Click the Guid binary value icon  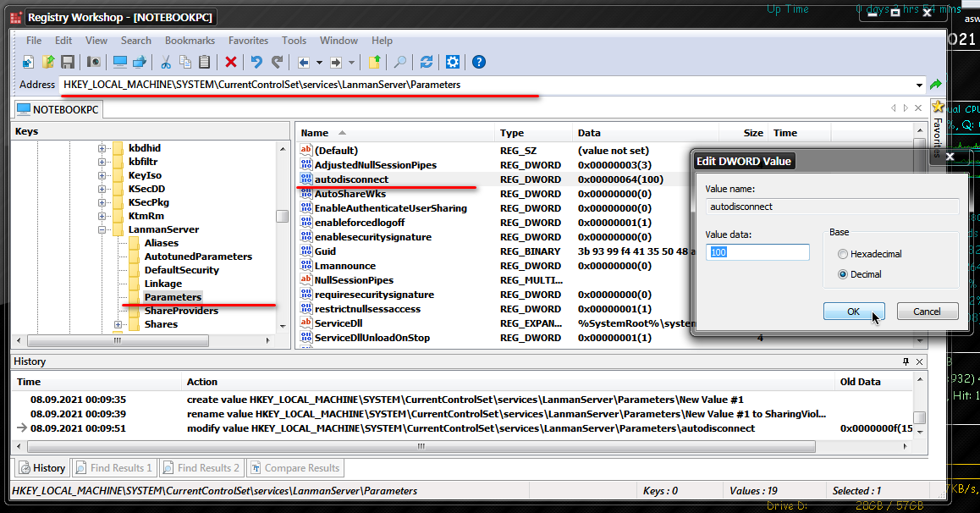pos(306,251)
